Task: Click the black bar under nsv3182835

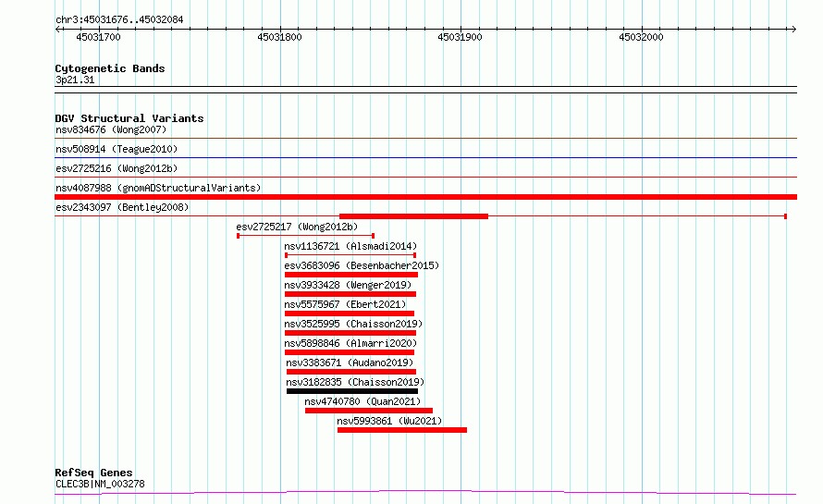Action: point(351,391)
